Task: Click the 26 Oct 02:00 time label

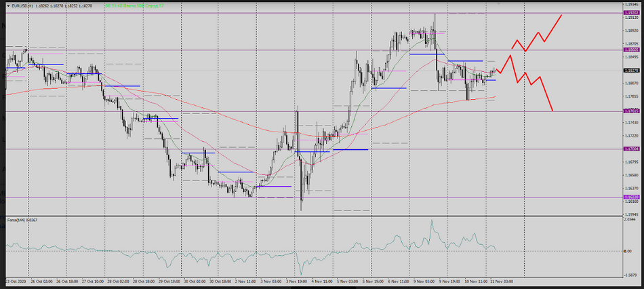Action: [x=43, y=281]
